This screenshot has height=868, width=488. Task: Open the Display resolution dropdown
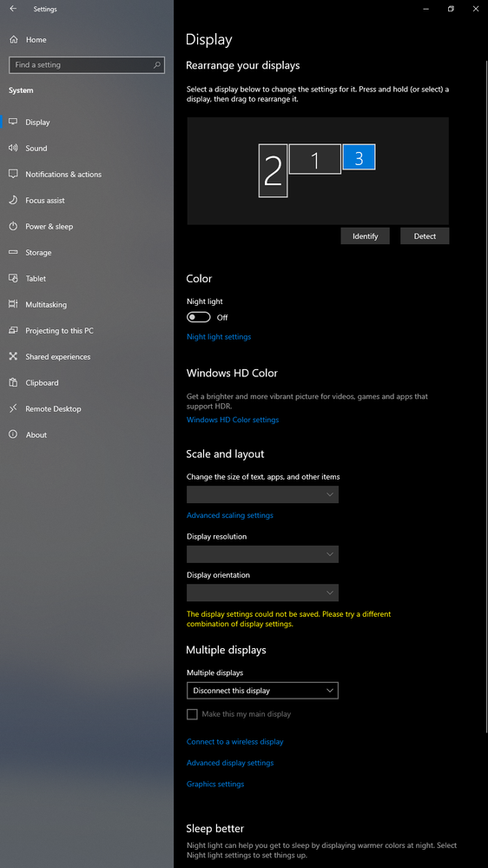(x=262, y=554)
